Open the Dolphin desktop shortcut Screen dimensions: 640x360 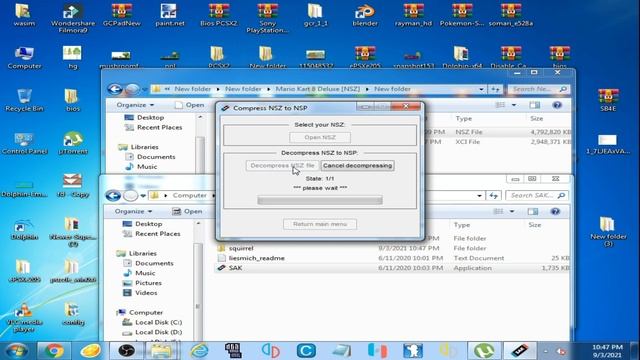[x=24, y=230]
